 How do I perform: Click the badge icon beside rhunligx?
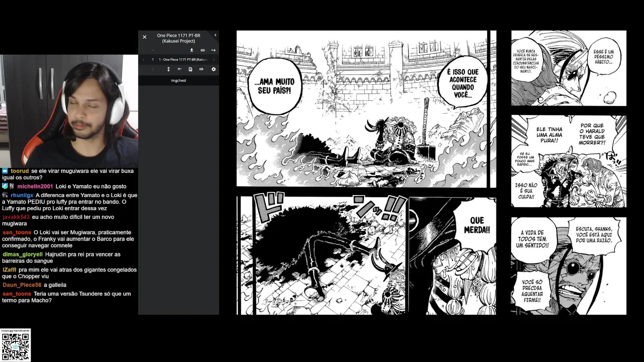point(5,195)
